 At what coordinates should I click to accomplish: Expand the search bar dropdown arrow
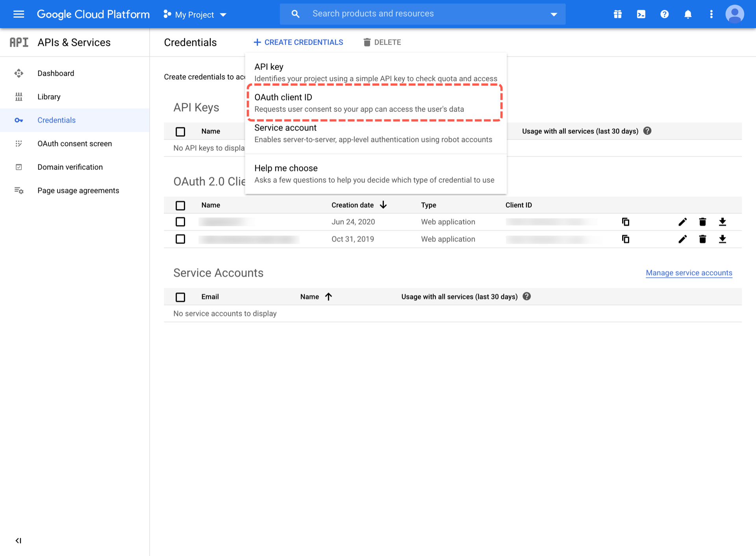tap(554, 15)
